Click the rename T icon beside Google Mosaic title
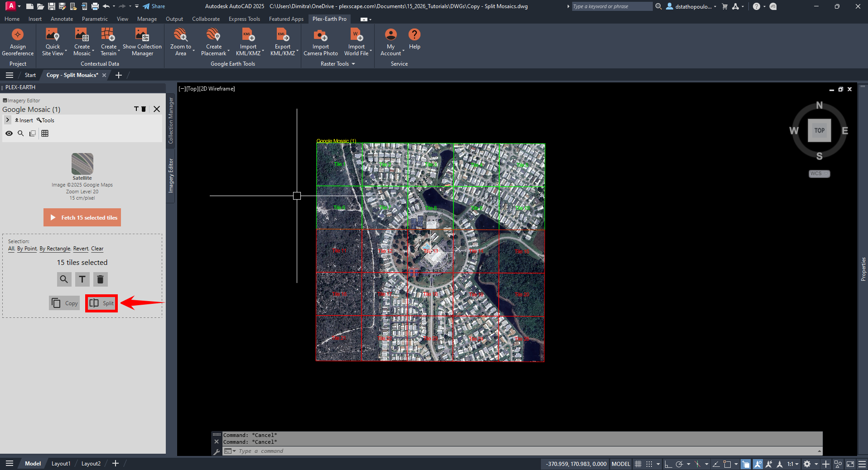This screenshot has width=868, height=470. point(136,109)
